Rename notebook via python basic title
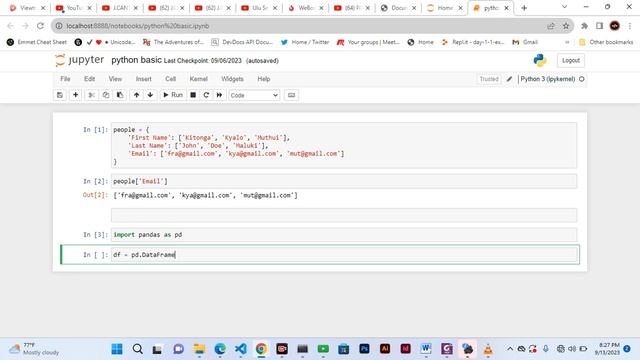640x360 pixels. pyautogui.click(x=136, y=60)
